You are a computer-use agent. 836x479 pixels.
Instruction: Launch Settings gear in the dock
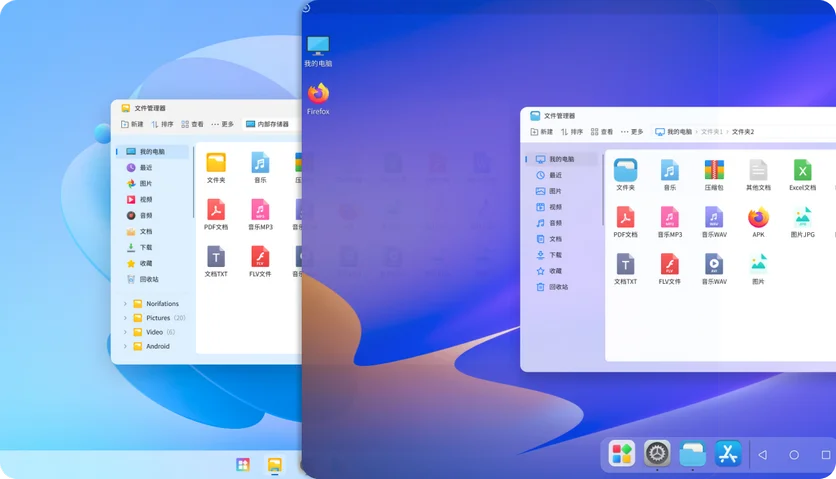pos(657,454)
